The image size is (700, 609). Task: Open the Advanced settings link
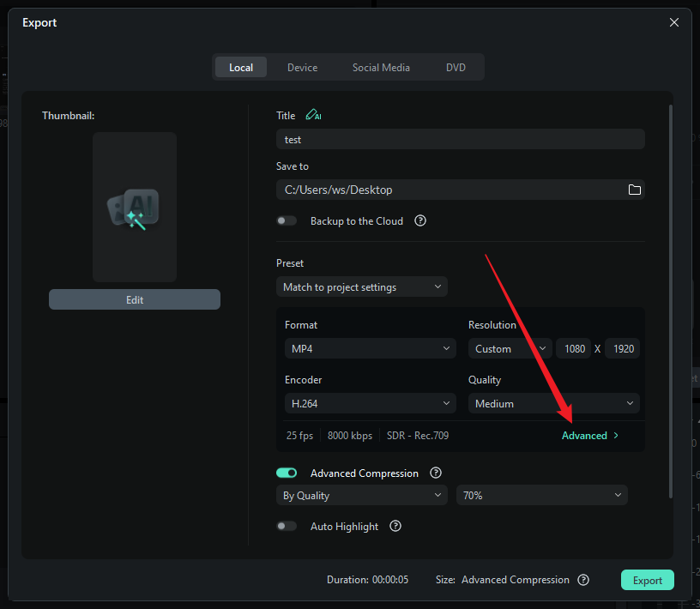(x=589, y=436)
